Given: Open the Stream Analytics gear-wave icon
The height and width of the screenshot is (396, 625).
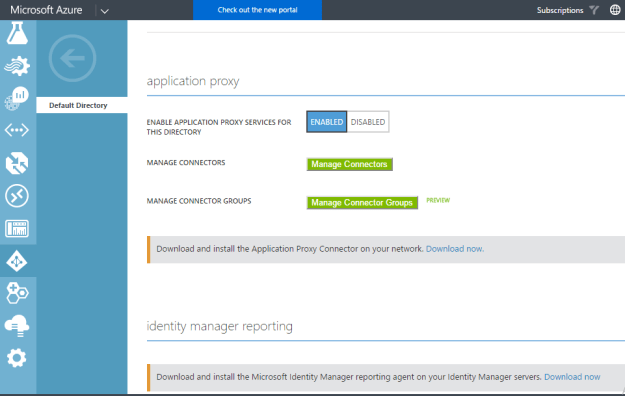Looking at the screenshot, I should coord(17,66).
